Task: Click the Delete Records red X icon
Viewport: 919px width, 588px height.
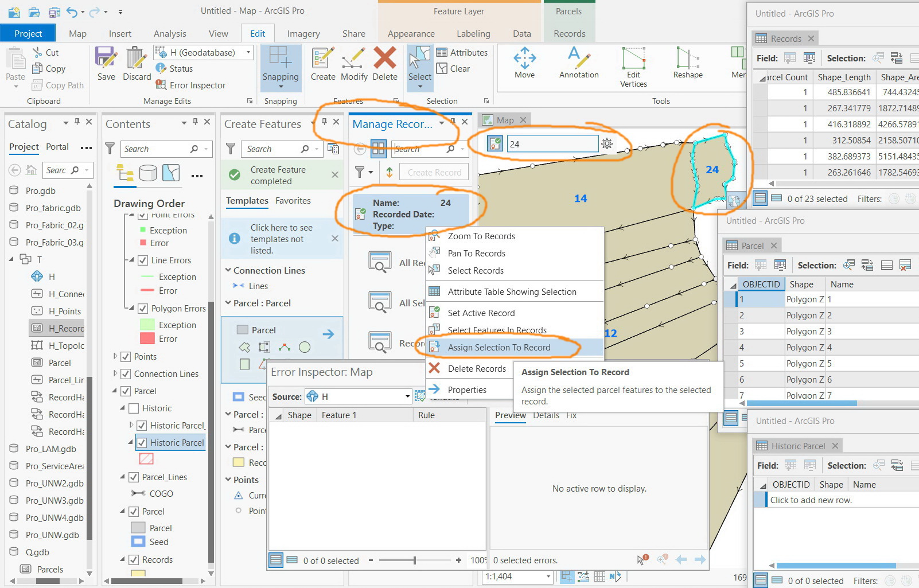Action: point(435,368)
